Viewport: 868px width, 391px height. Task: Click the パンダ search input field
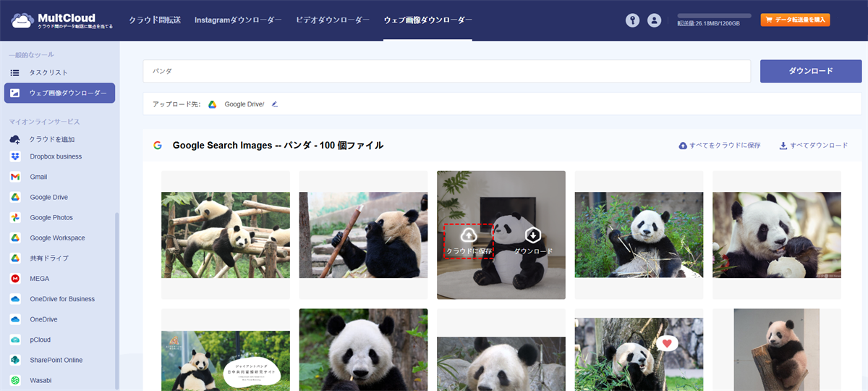(447, 71)
